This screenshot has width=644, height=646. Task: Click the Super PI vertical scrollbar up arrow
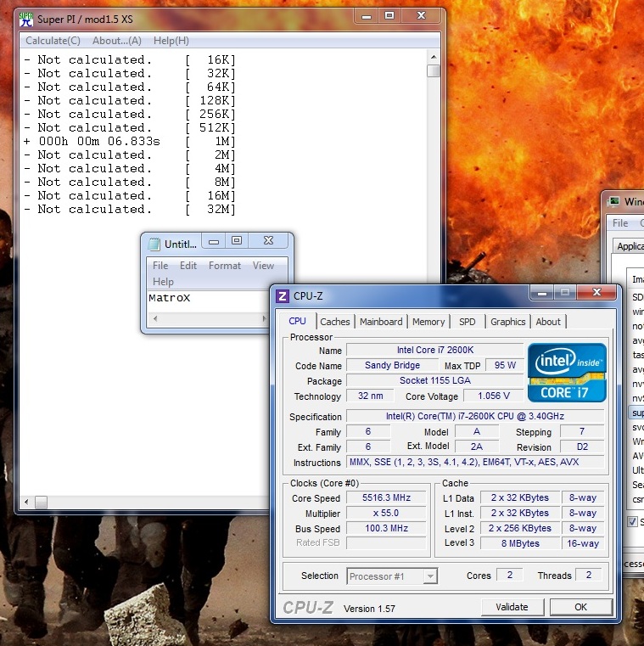coord(433,57)
